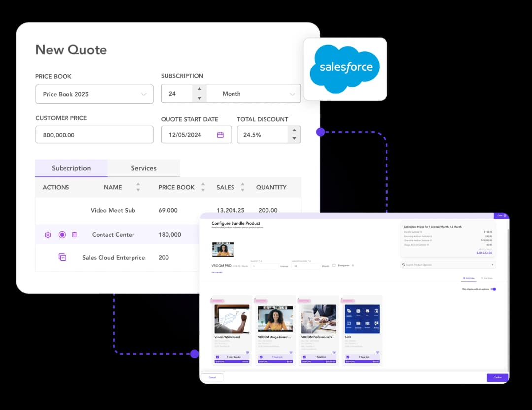
Task: Check the Evergreen checkbox
Action: click(x=334, y=266)
